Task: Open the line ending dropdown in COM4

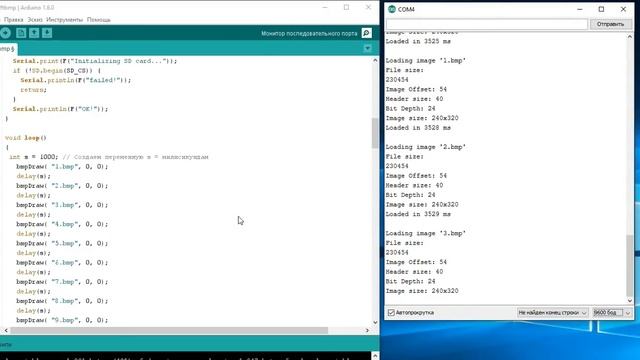Action: (552, 313)
